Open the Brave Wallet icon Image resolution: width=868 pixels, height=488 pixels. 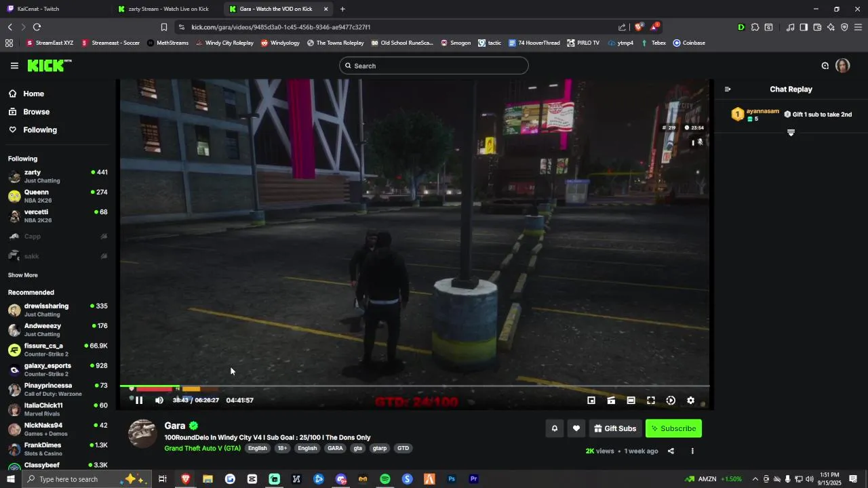pos(817,27)
